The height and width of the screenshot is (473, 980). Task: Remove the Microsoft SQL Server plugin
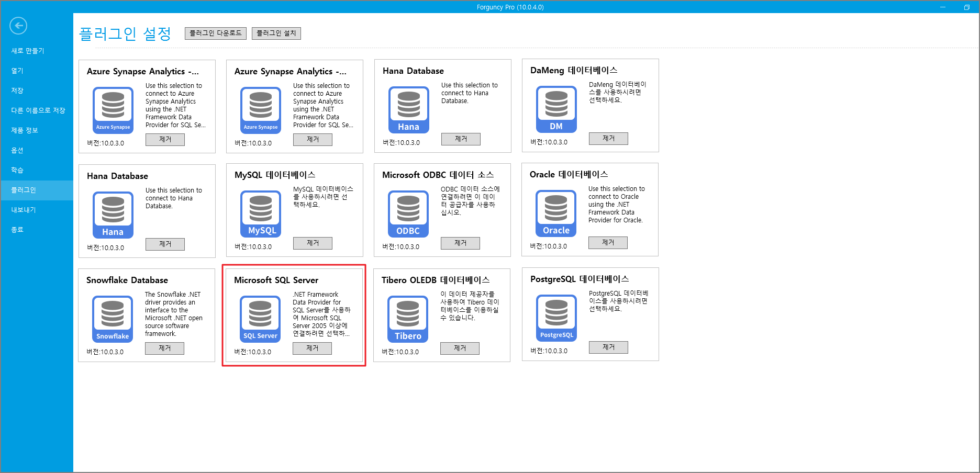312,348
